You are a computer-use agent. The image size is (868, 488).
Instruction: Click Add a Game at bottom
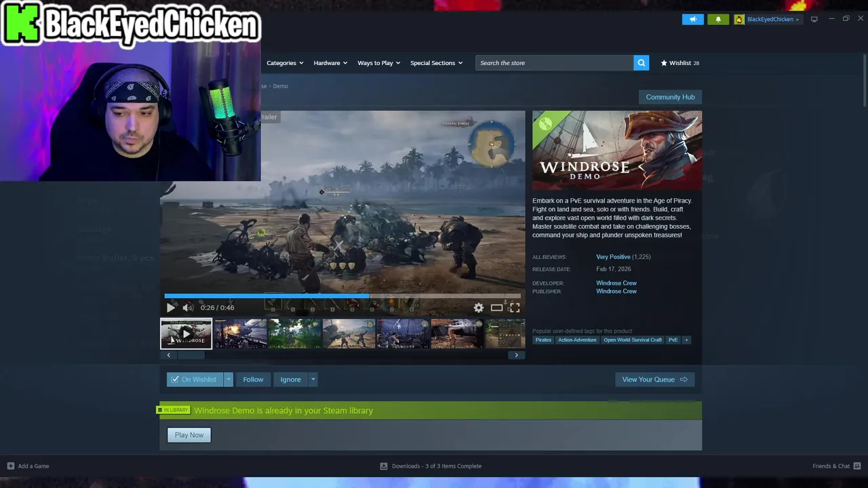tap(28, 466)
